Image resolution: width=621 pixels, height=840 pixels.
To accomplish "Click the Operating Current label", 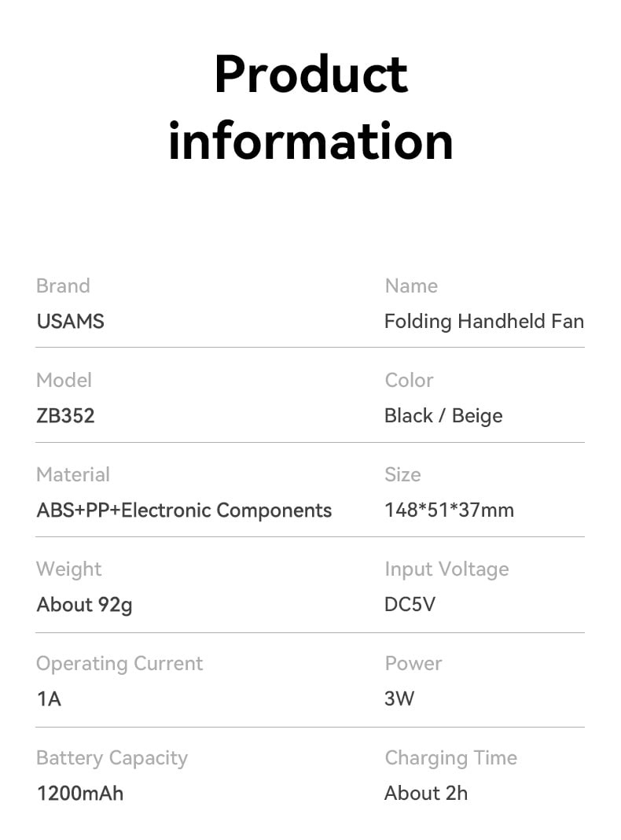I will tap(120, 665).
